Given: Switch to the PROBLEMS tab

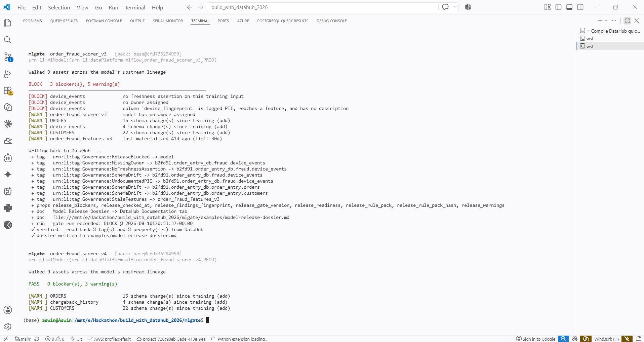Looking at the screenshot, I should [x=33, y=21].
